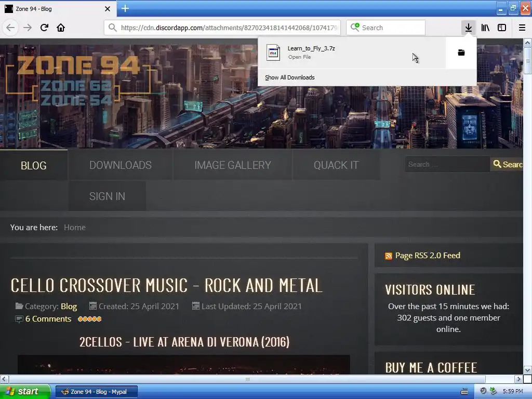Open the downloaded Learn_to_Fly_3.7z file
The width and height of the screenshot is (532, 399).
click(x=352, y=52)
